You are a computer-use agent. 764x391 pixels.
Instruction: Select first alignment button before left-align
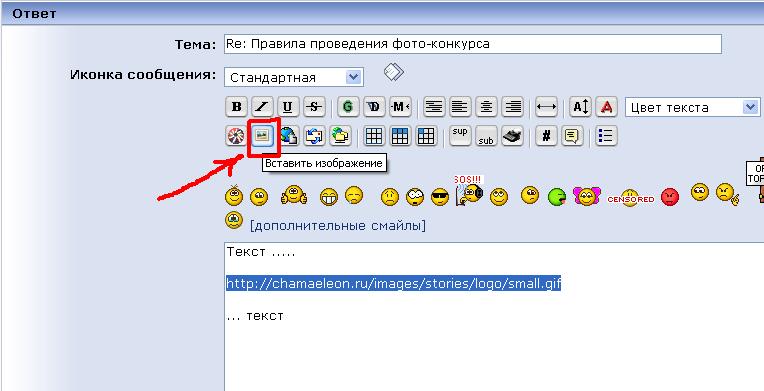pos(434,107)
